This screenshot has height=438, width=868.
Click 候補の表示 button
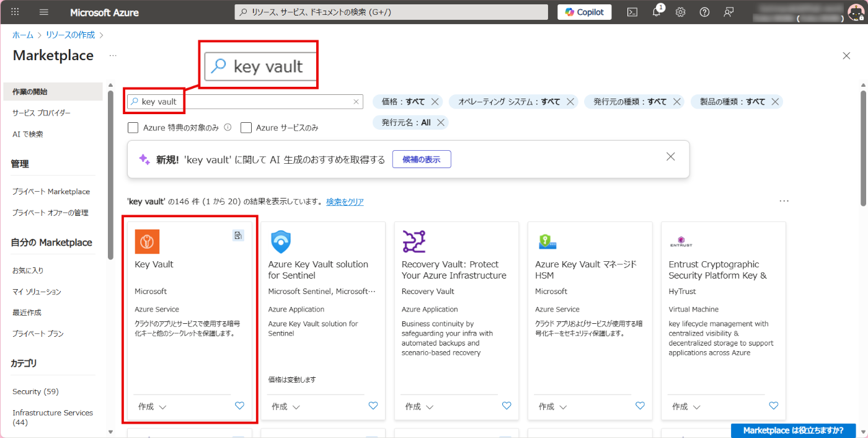422,159
